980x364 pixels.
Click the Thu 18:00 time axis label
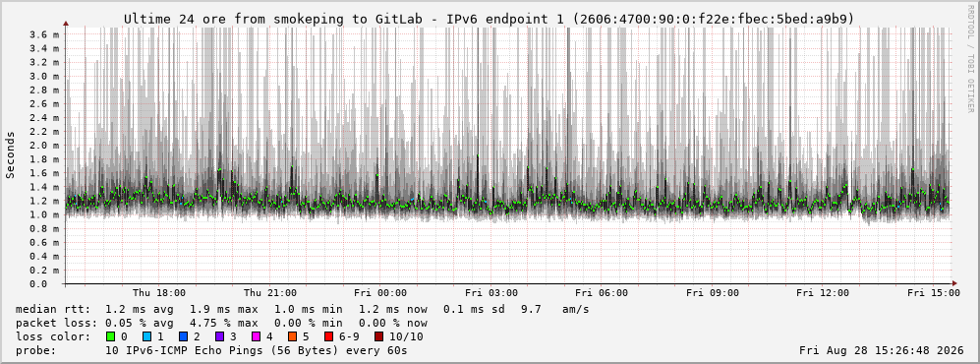click(159, 293)
